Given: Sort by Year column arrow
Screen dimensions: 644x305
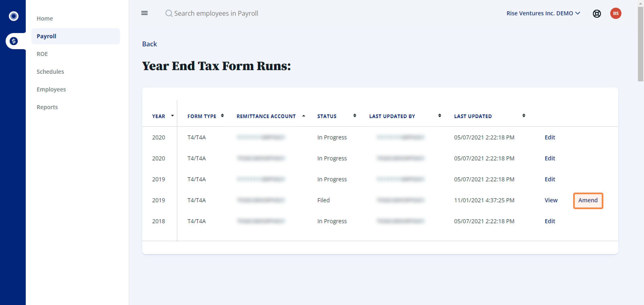Looking at the screenshot, I should pyautogui.click(x=172, y=116).
